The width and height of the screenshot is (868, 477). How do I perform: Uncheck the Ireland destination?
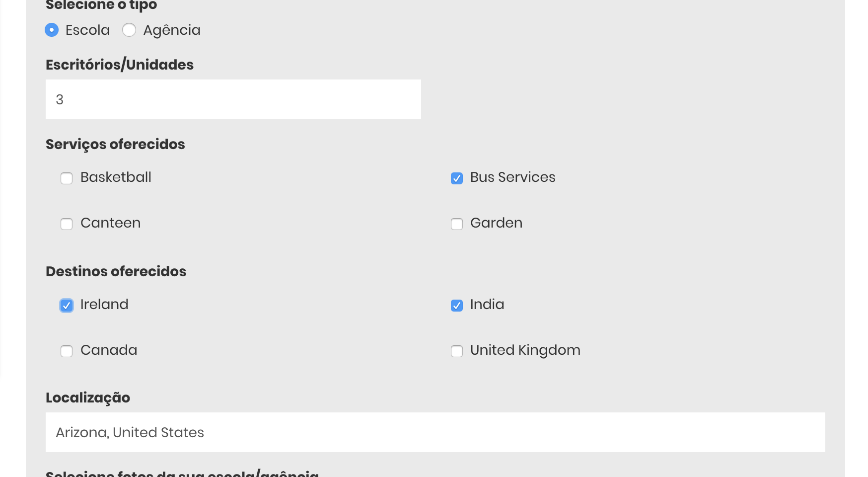(67, 305)
